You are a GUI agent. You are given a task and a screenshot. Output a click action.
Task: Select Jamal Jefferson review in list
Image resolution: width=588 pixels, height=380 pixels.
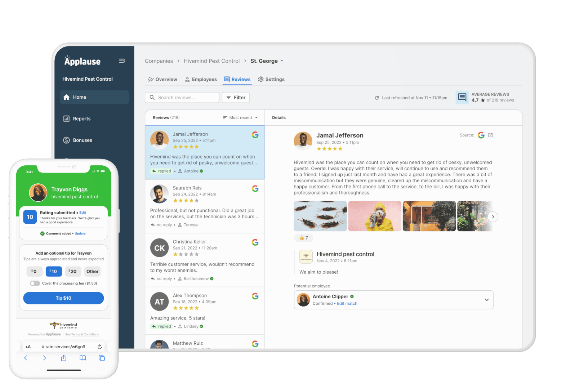204,152
